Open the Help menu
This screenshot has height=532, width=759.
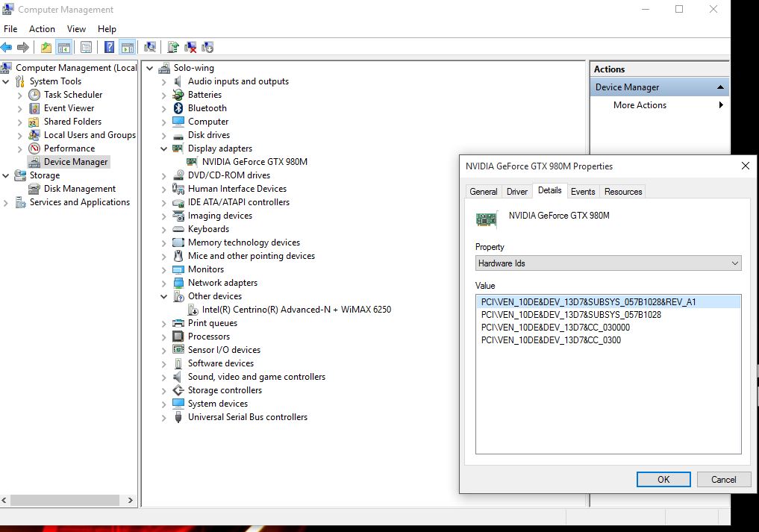[x=107, y=29]
